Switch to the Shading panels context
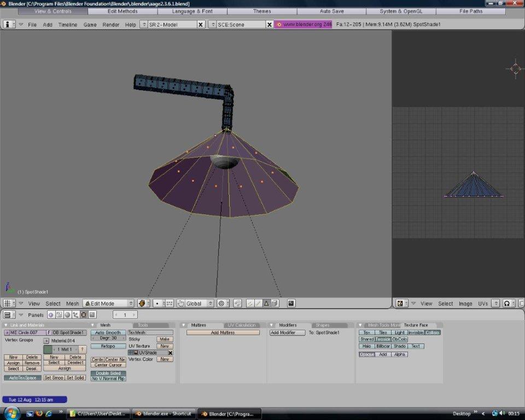Screen dimensions: 525x420 point(67,315)
